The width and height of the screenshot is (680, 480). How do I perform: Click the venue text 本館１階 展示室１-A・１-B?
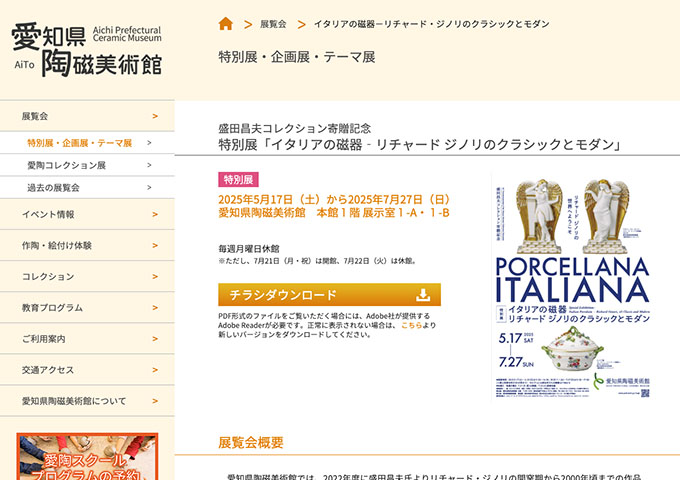coord(383,213)
